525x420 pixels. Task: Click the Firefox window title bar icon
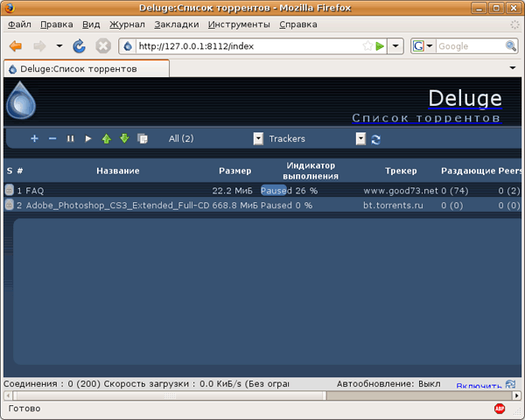(x=10, y=7)
